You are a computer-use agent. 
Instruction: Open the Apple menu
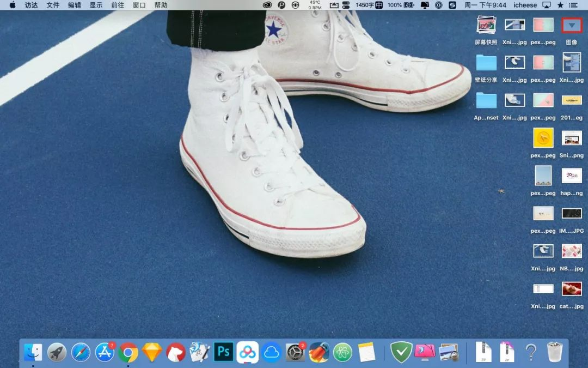(12, 5)
